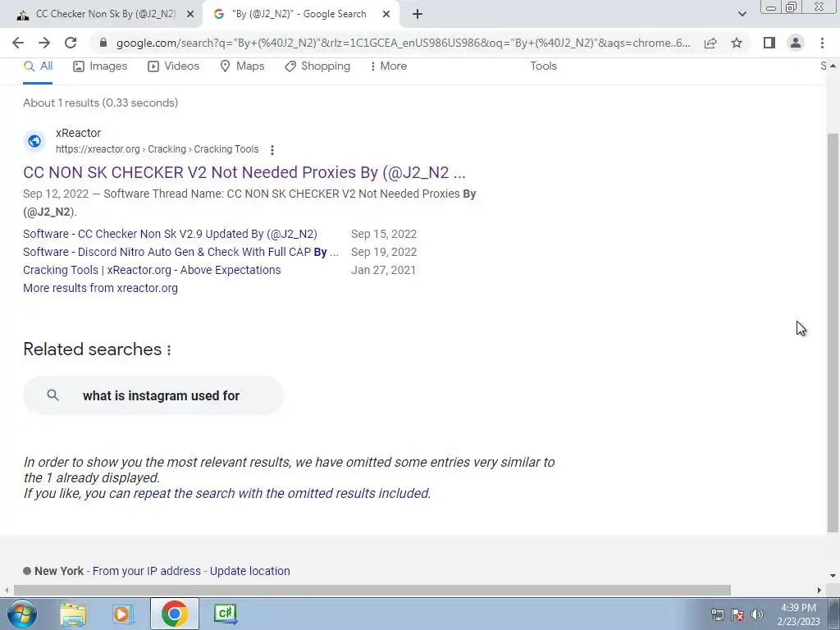Go back with the browser back arrow
The image size is (840, 630).
(18, 43)
